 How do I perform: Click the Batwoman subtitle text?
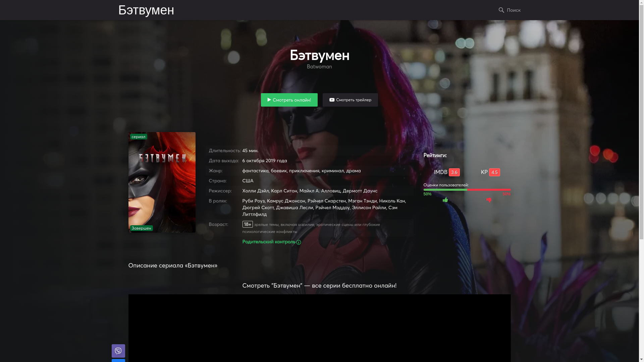[x=319, y=66]
